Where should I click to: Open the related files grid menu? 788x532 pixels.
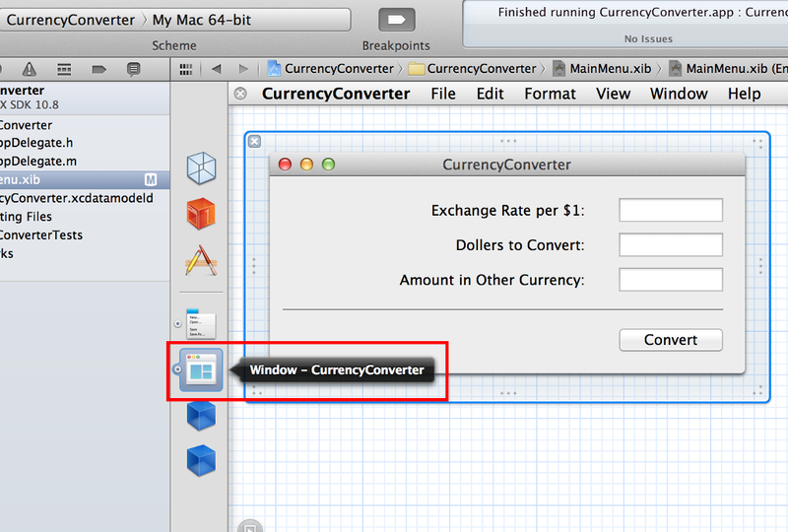coord(184,69)
